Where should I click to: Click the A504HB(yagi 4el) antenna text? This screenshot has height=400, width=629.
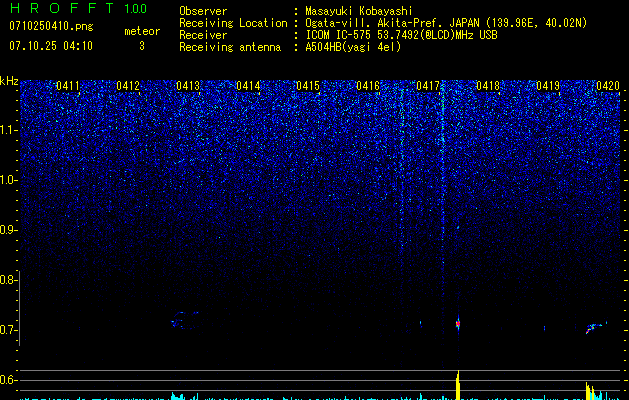pos(353,47)
